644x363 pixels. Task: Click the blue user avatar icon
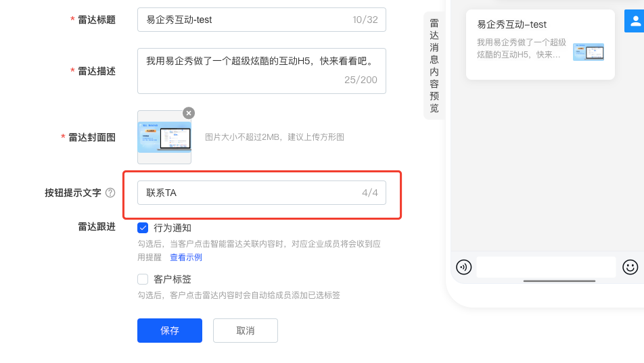(634, 21)
